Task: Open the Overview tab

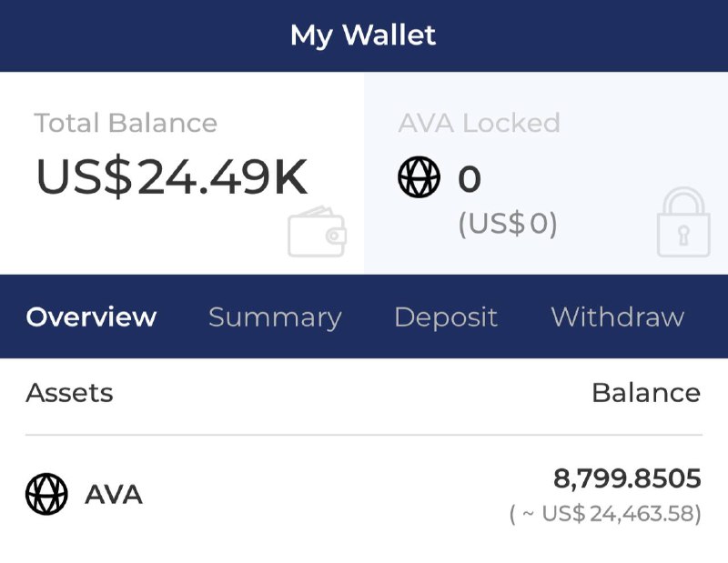Action: [x=92, y=317]
